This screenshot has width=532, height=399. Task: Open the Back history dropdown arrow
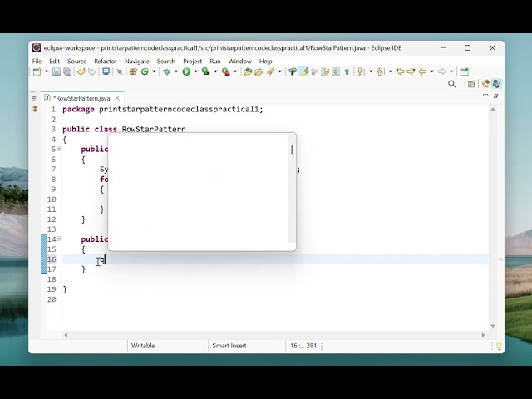[x=431, y=71]
